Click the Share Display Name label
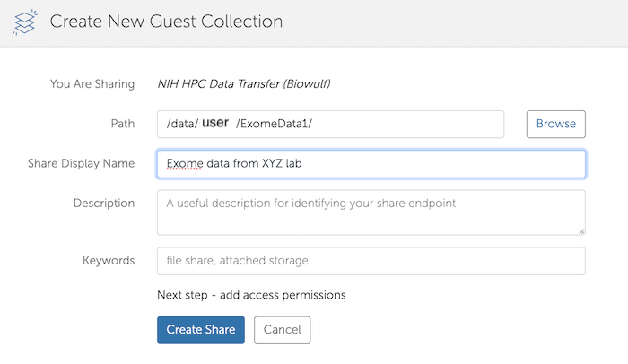 [x=81, y=163]
